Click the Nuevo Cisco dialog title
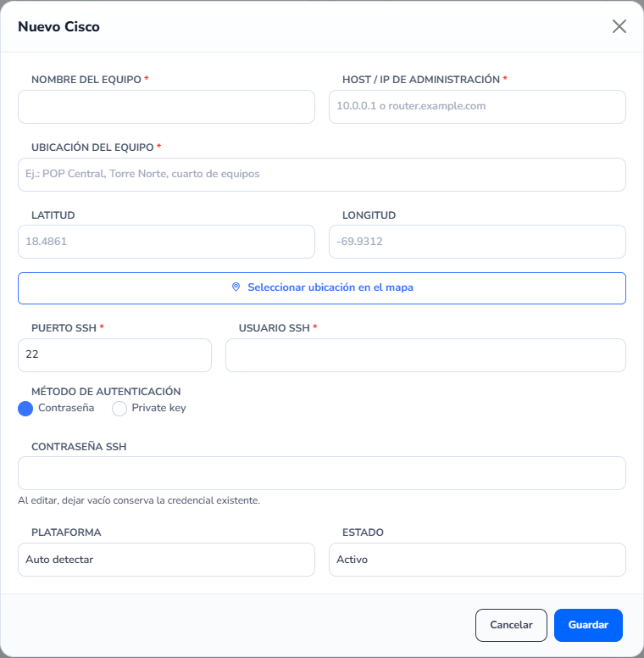This screenshot has width=644, height=658. 58,26
